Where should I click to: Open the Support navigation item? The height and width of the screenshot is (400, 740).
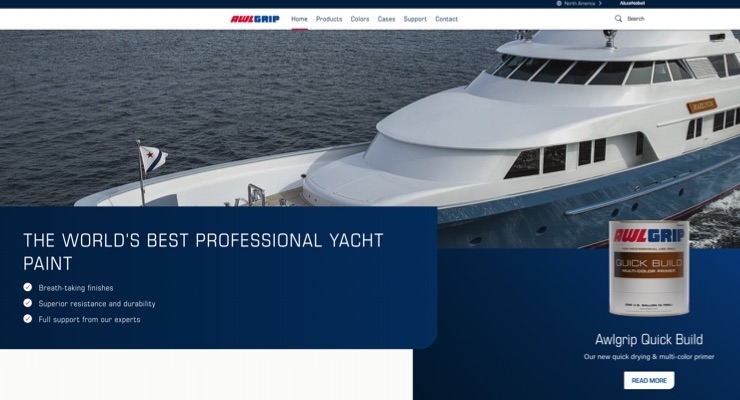coord(415,19)
